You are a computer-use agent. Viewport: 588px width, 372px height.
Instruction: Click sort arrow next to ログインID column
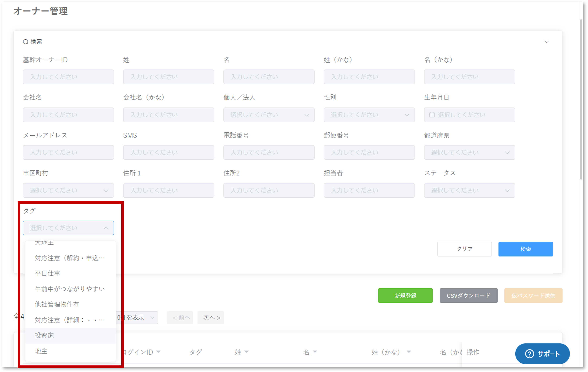(158, 352)
